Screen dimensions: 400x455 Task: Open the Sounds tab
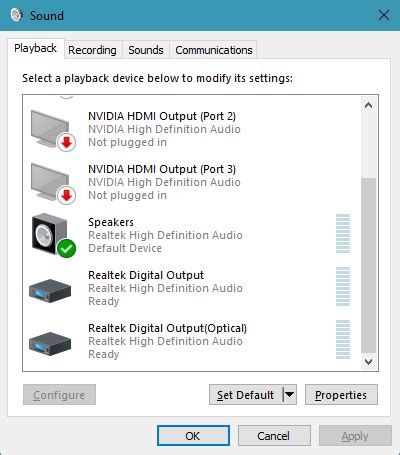click(146, 50)
